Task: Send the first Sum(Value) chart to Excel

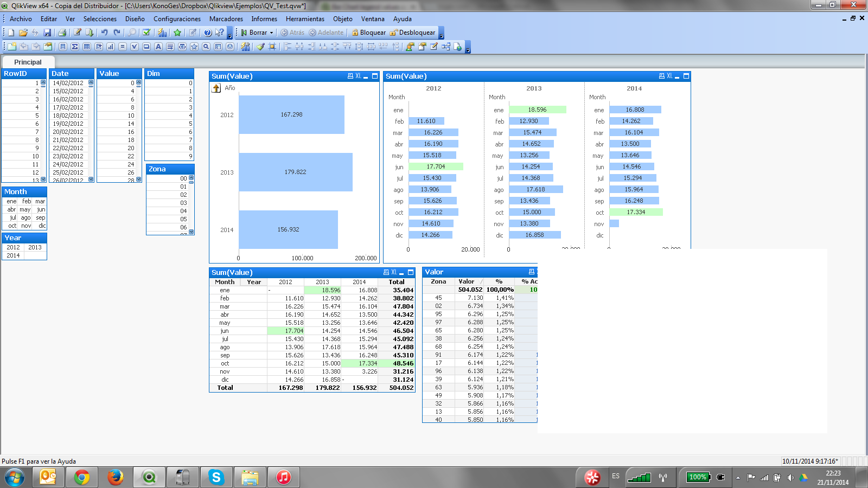Action: point(358,76)
